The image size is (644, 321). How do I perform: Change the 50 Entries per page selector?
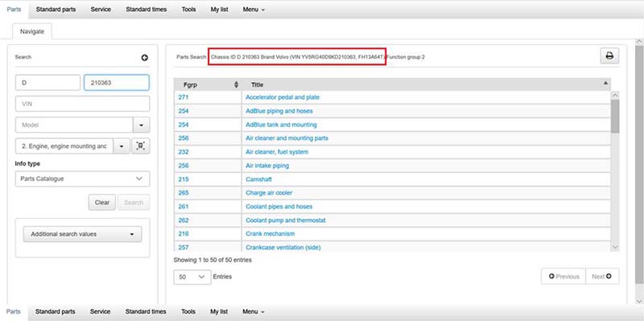pos(192,277)
